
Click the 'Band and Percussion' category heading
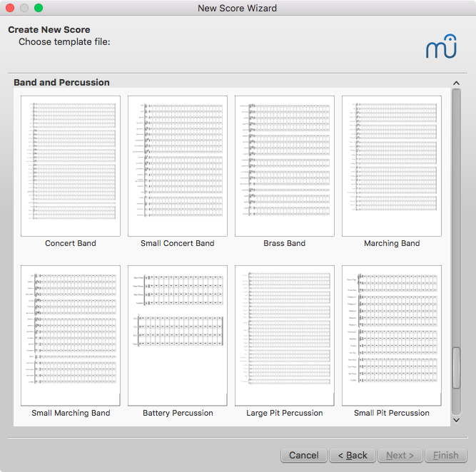(61, 83)
